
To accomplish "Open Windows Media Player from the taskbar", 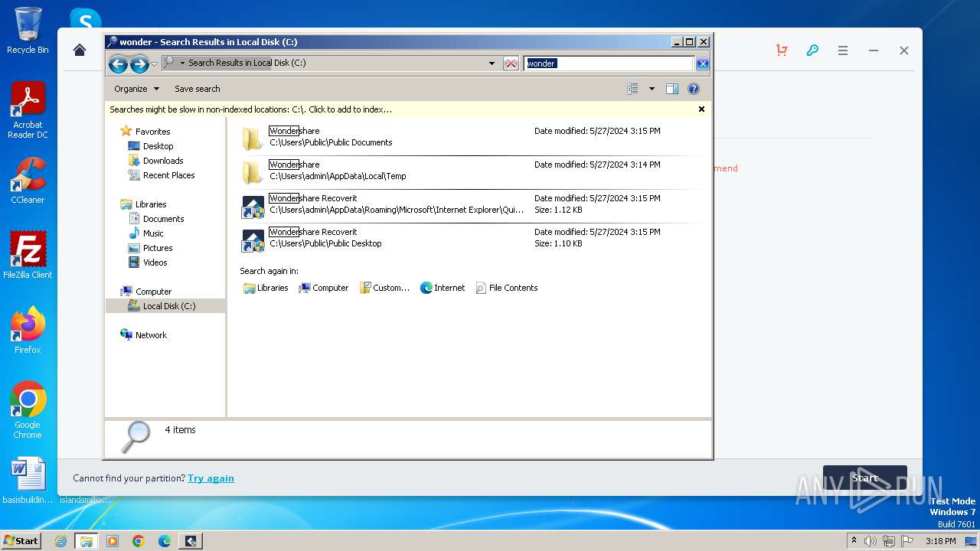I will point(113,541).
